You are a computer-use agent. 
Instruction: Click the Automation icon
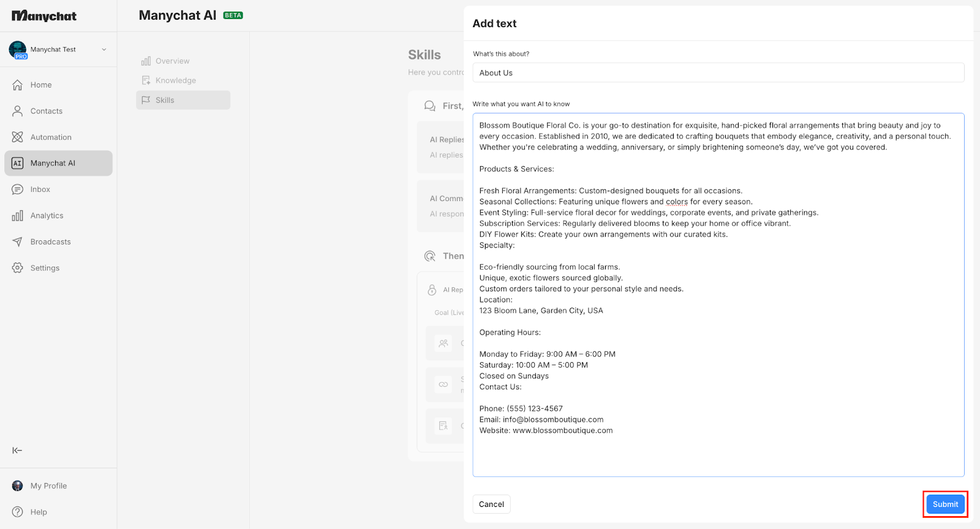(x=18, y=137)
